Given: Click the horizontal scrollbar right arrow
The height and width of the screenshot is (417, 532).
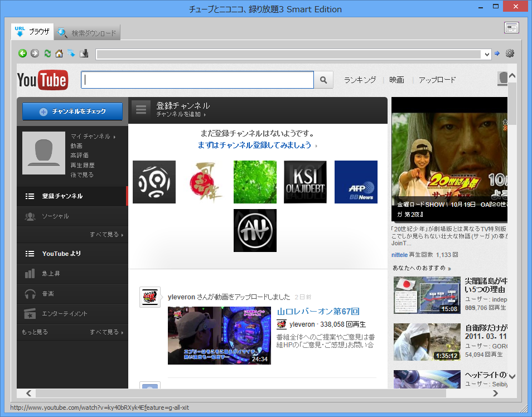Looking at the screenshot, I should point(495,393).
